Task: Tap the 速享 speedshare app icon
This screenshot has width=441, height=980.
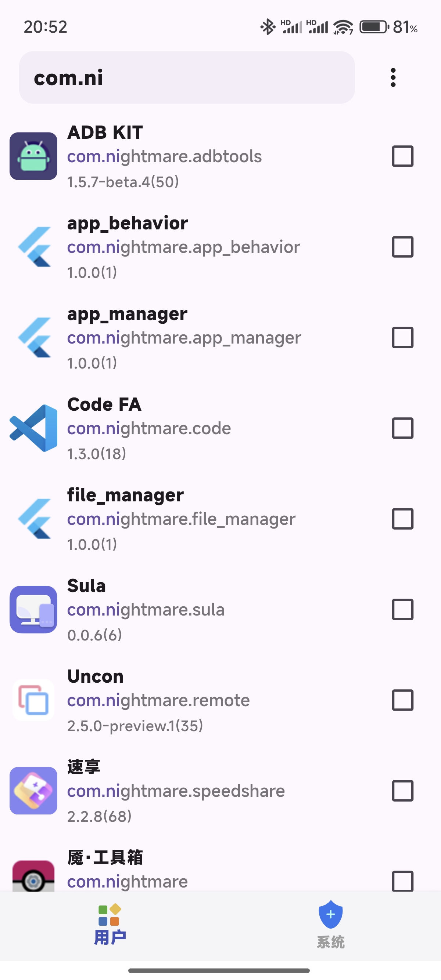Action: tap(33, 791)
